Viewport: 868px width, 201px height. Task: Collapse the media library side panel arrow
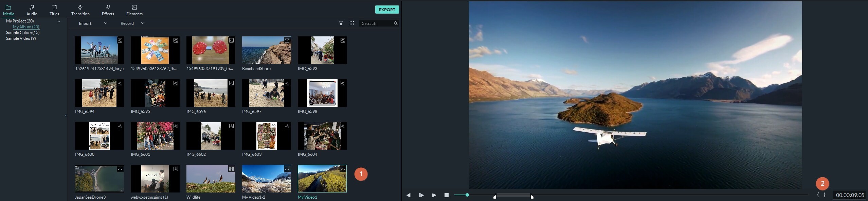point(66,116)
